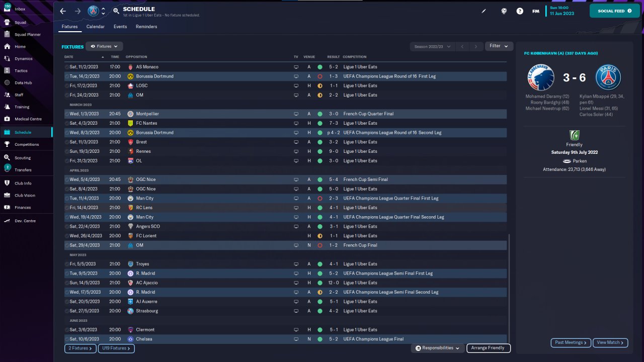Screen dimensions: 644x362
Task: Open the Responsibilities dropdown
Action: [x=438, y=348]
